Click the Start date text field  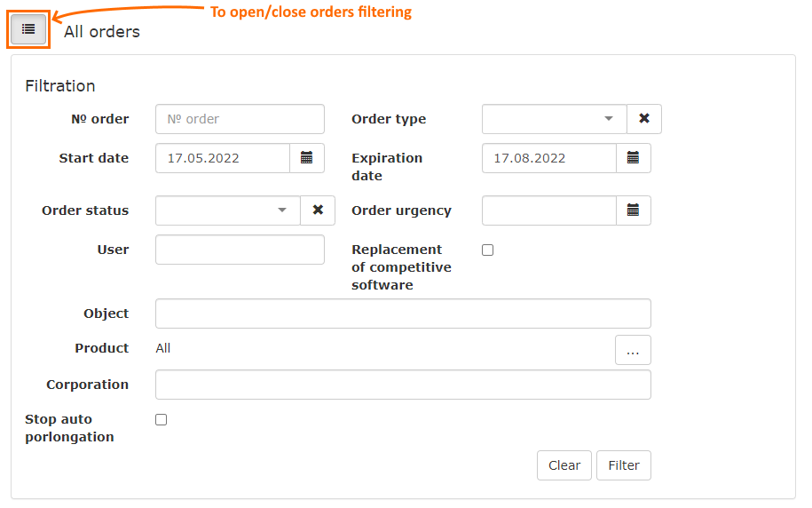pos(223,158)
